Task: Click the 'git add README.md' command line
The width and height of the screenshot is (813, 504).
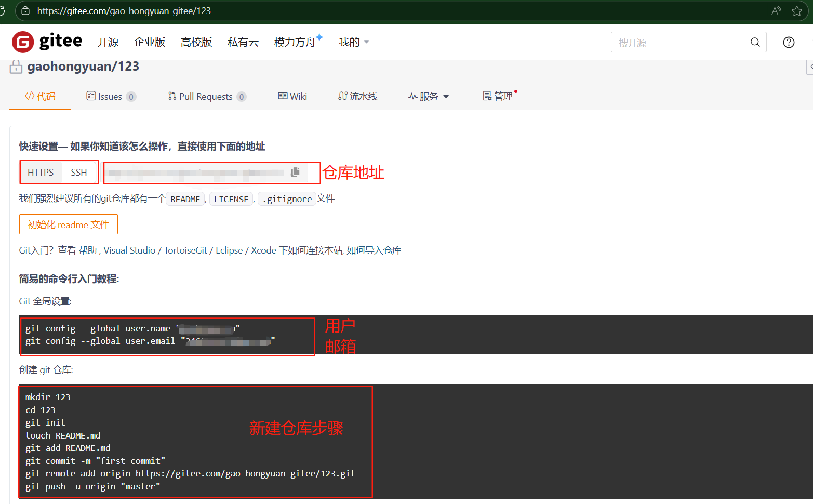Action: (x=68, y=448)
